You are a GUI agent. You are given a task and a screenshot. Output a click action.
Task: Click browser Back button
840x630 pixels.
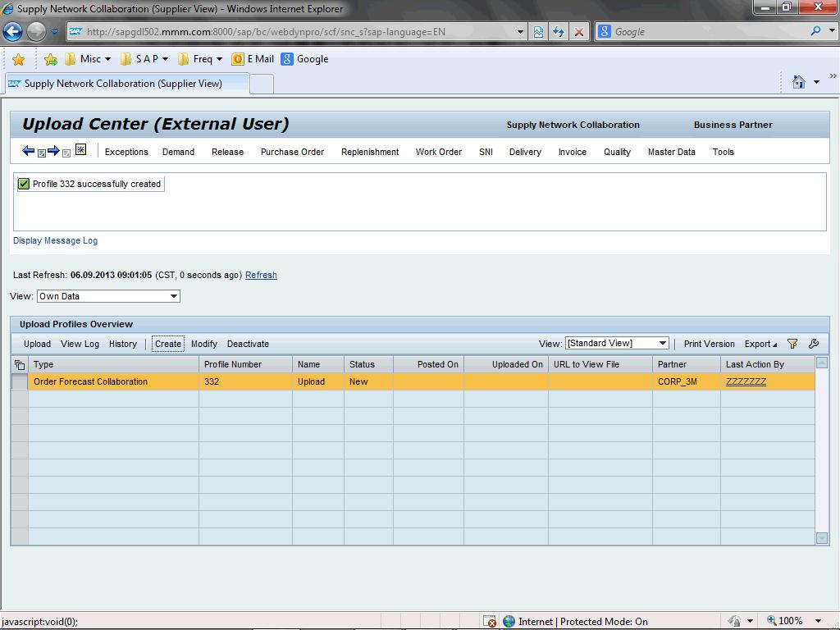click(12, 32)
